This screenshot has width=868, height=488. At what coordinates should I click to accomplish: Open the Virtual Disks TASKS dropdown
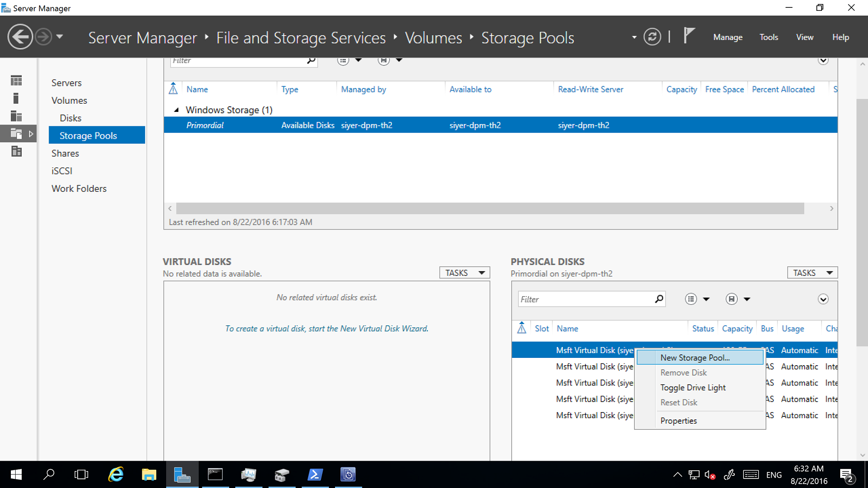465,273
